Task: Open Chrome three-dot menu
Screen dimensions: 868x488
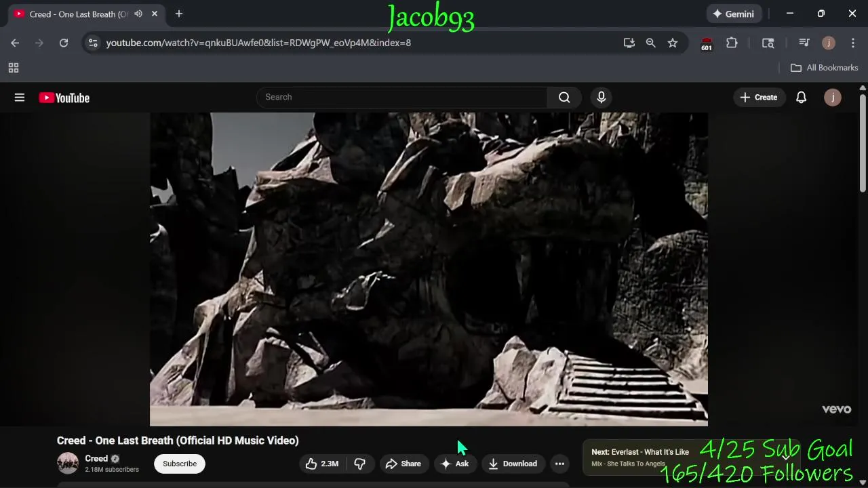Action: [853, 43]
